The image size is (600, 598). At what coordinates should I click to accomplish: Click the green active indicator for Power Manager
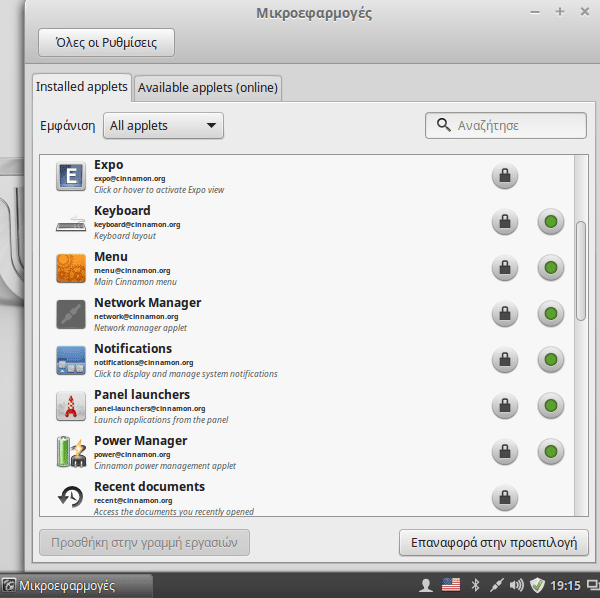click(x=551, y=451)
